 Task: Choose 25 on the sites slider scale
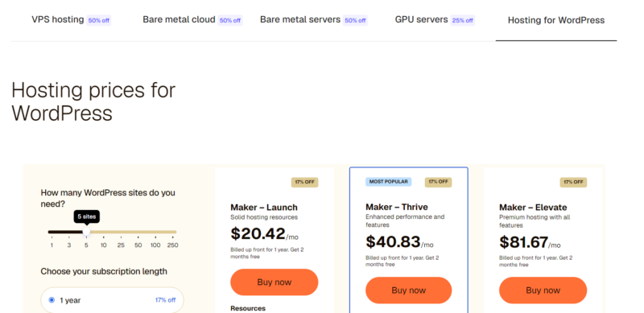click(x=121, y=245)
